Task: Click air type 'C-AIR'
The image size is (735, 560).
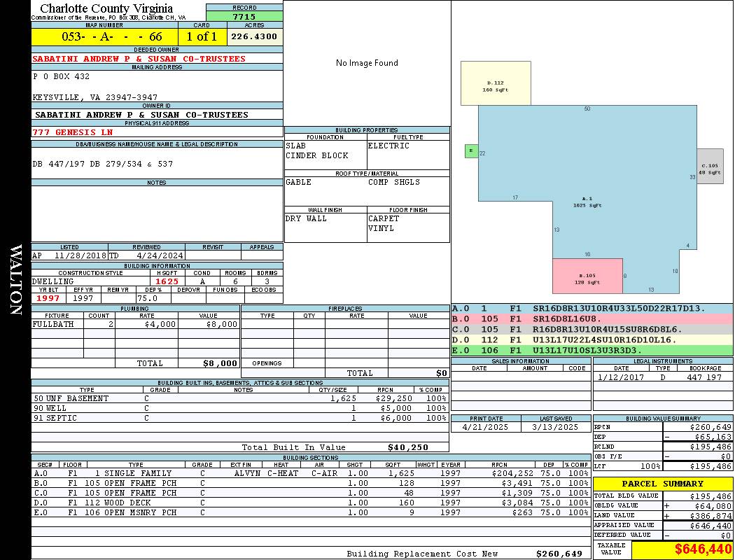Action: pos(324,474)
